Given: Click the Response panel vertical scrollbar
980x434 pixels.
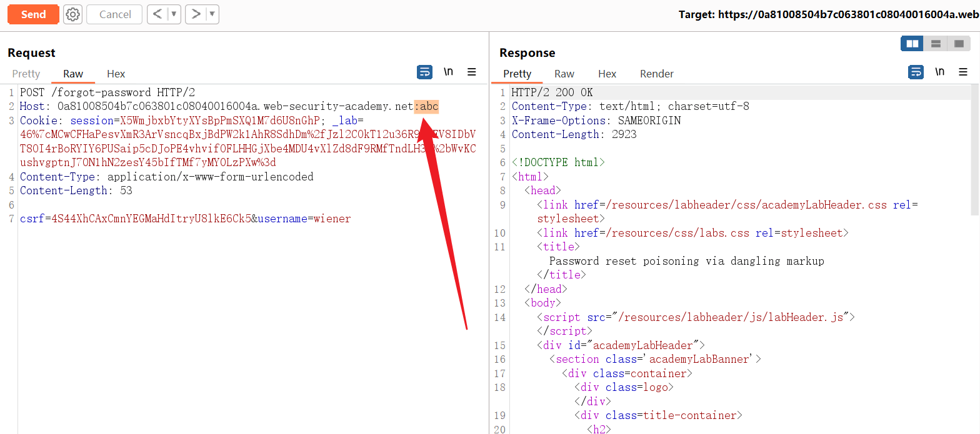Looking at the screenshot, I should (x=975, y=150).
